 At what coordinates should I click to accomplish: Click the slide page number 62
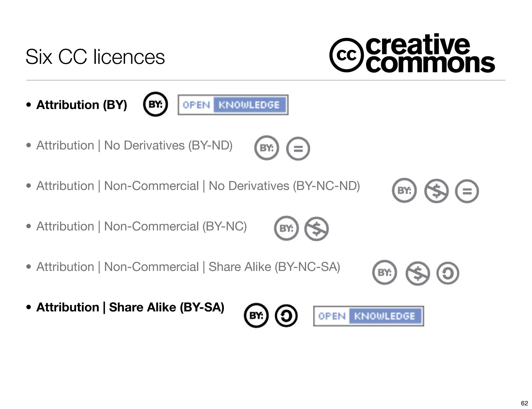click(x=524, y=403)
